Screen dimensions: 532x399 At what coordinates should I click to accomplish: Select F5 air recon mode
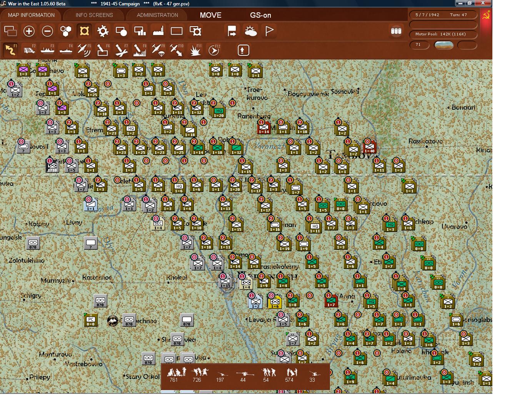tap(84, 50)
